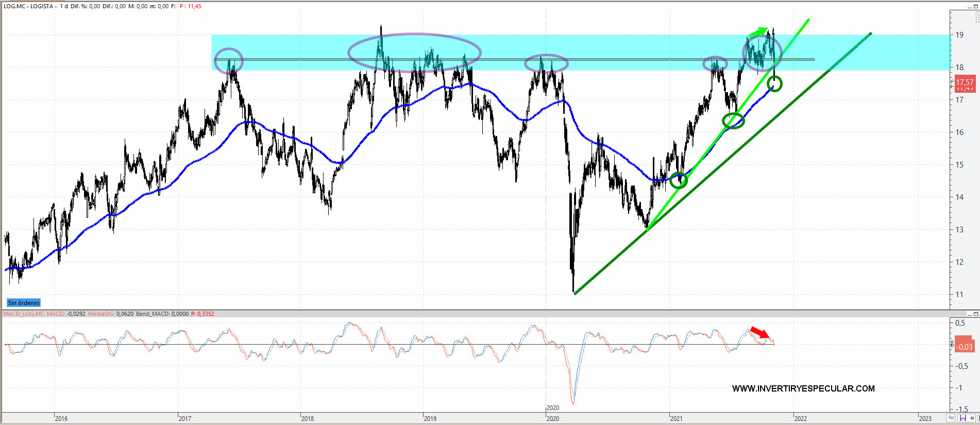The width and height of the screenshot is (980, 425).
Task: Click the partial icon at top-right corner of price axis
Action: (977, 16)
